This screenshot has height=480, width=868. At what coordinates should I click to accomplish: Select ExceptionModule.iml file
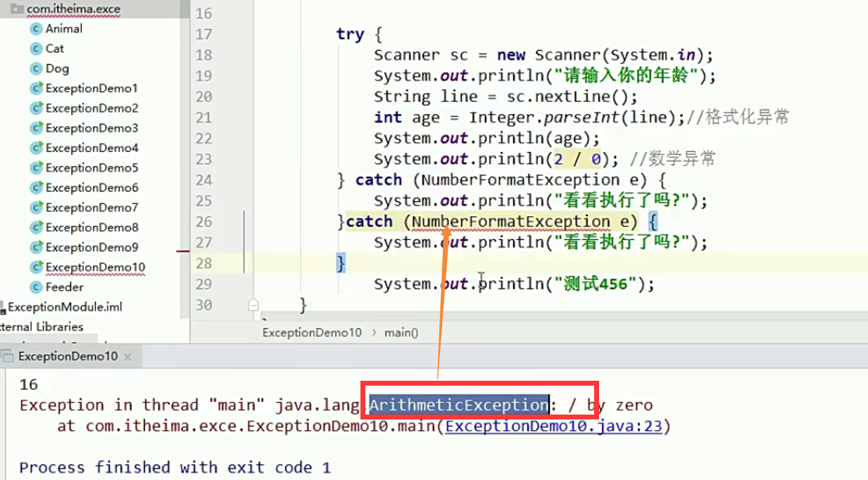(x=65, y=307)
